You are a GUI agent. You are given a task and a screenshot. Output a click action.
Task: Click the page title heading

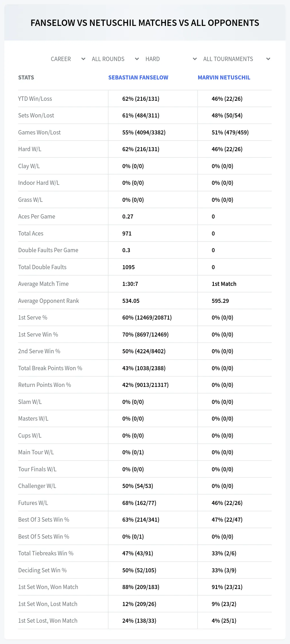[145, 23]
